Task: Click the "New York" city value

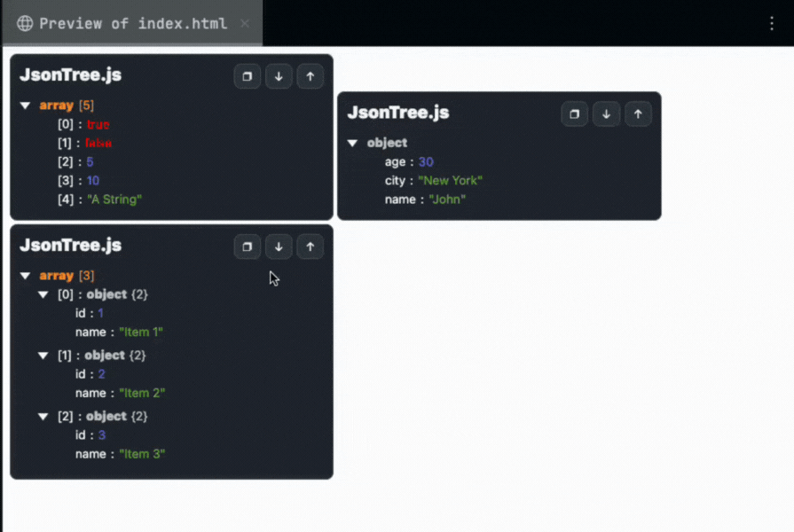Action: [x=450, y=181]
